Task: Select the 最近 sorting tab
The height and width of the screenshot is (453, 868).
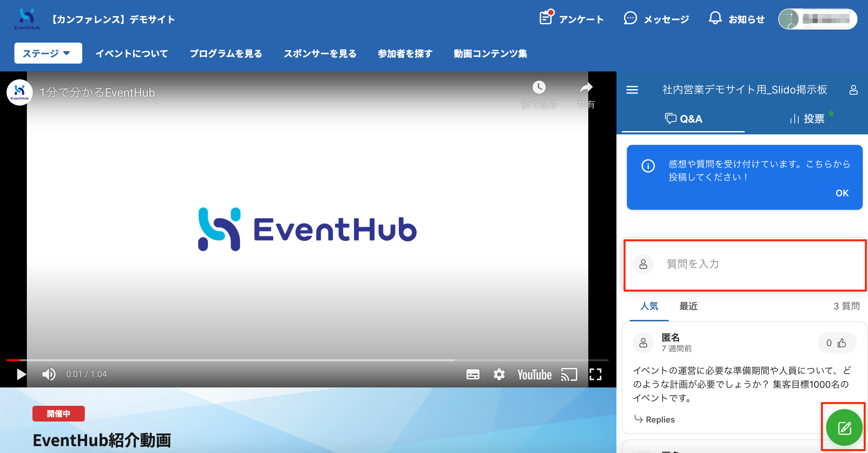Action: [688, 306]
